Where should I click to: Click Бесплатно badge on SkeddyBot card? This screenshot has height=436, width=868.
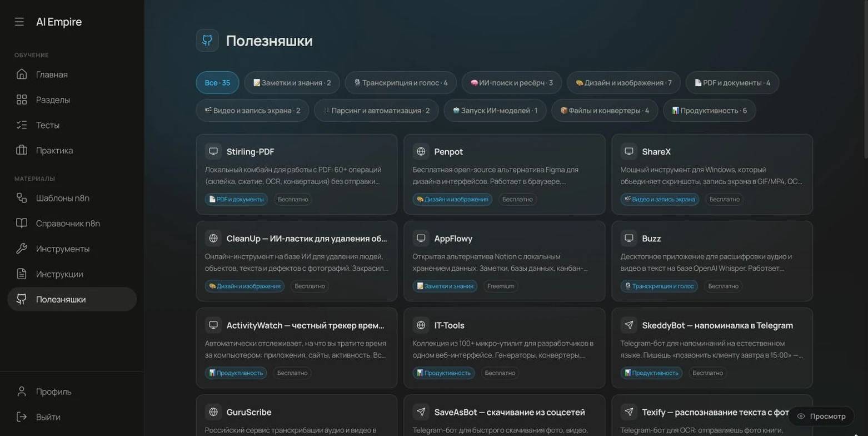(707, 373)
